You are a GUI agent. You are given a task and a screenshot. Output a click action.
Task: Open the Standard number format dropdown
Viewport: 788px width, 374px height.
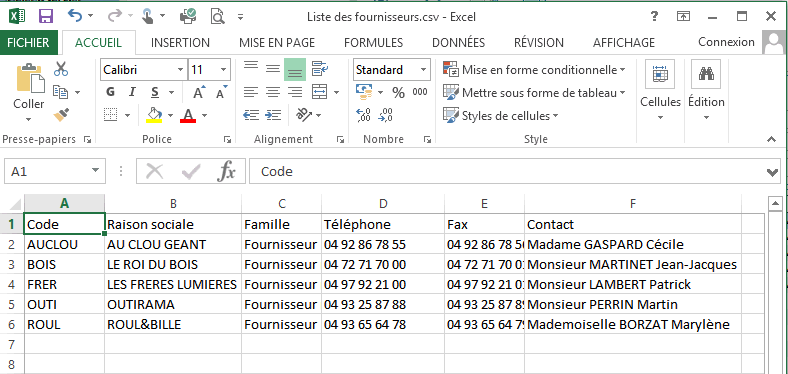click(424, 70)
